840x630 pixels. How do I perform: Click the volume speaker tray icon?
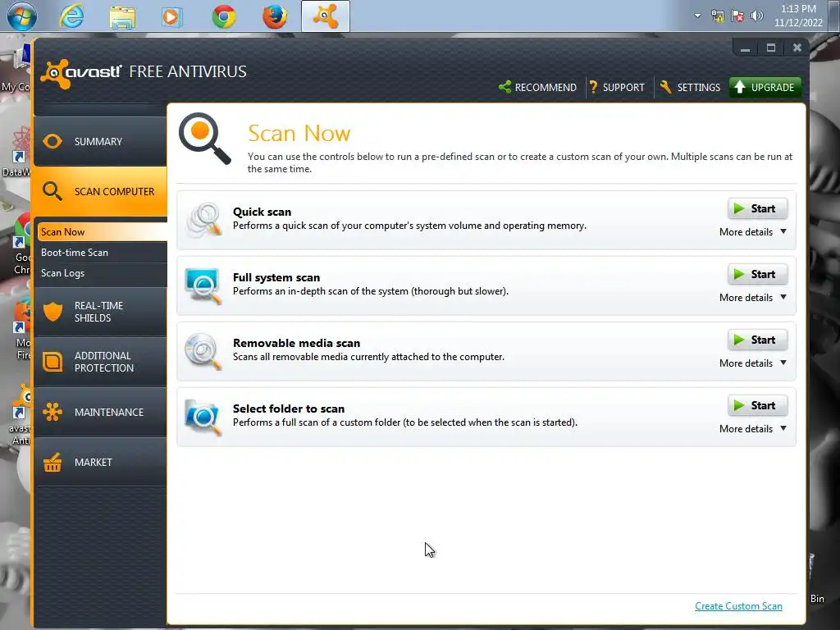click(x=756, y=16)
